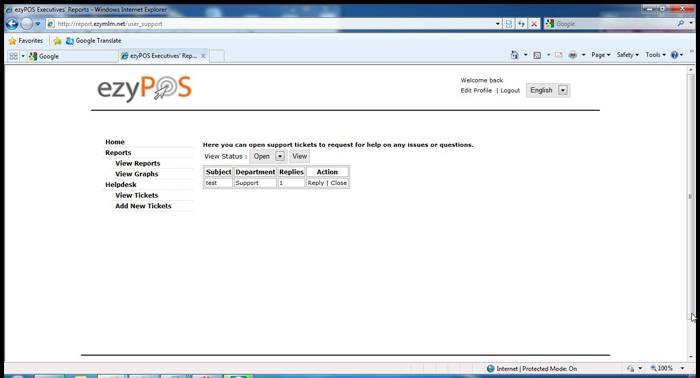Image resolution: width=700 pixels, height=378 pixels.
Task: Click the 'test' subject cell
Action: tap(218, 183)
